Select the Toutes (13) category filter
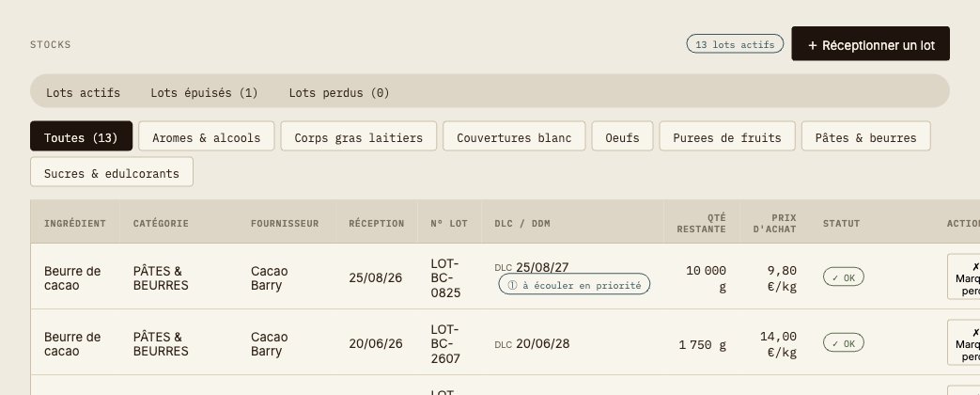The width and height of the screenshot is (980, 395). 81,136
